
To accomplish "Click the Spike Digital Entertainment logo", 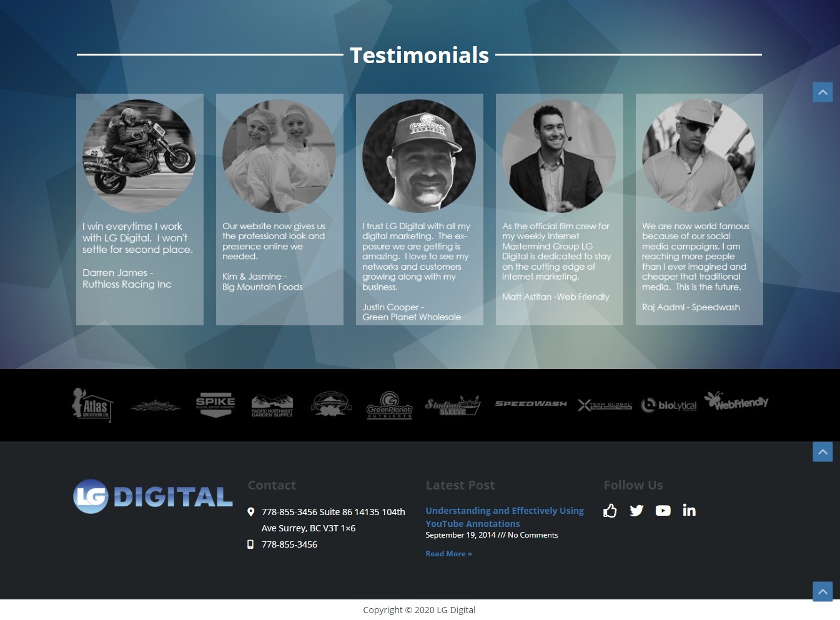I will [215, 405].
